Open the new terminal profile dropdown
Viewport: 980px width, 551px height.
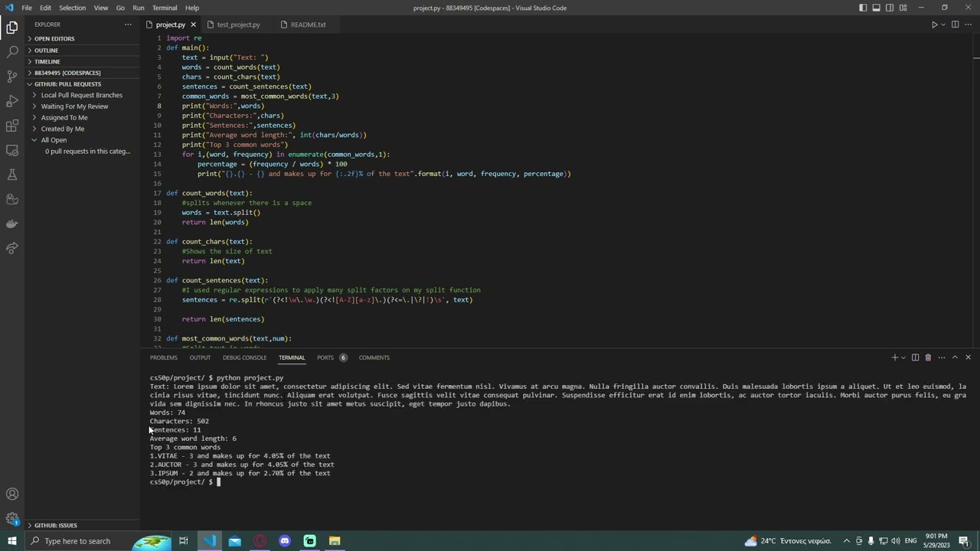point(903,357)
